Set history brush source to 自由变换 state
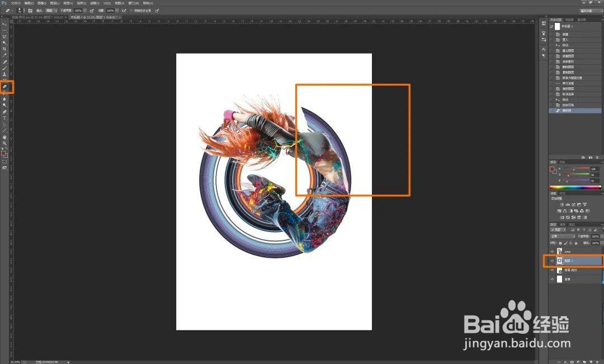Viewport: 604px width, 364px height. 551,105
